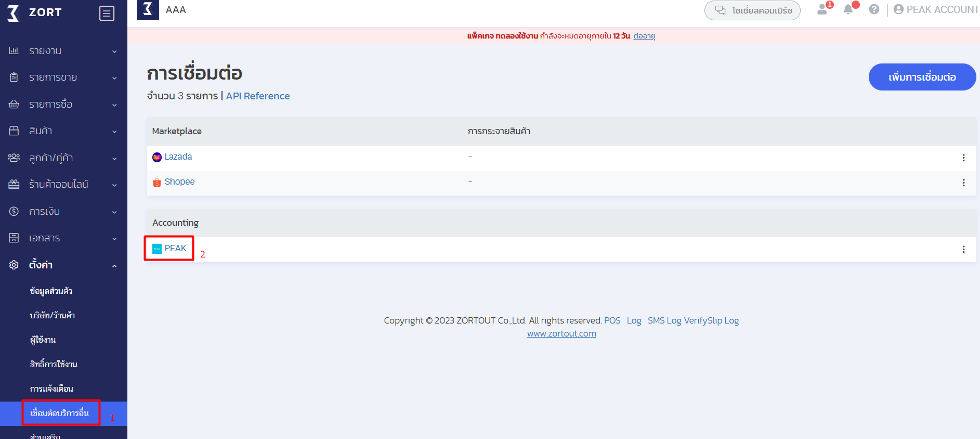Open the ผู้ใช้งาน settings submenu item

pyautogui.click(x=43, y=340)
